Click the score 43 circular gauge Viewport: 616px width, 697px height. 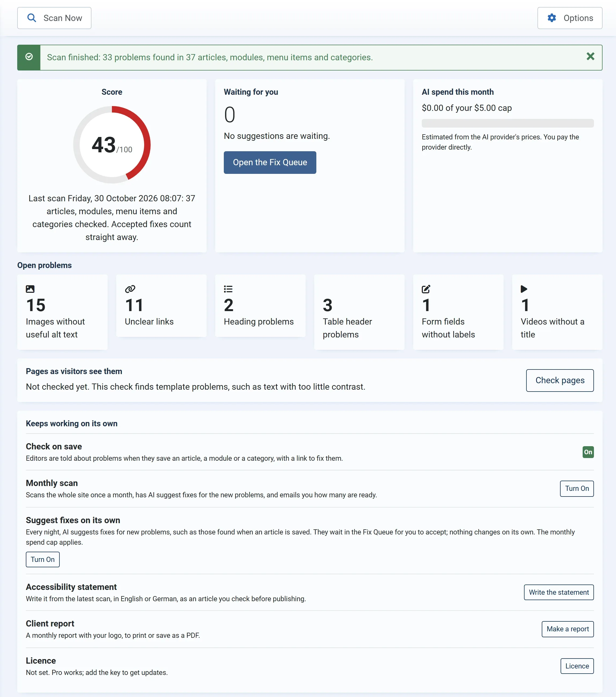tap(112, 145)
